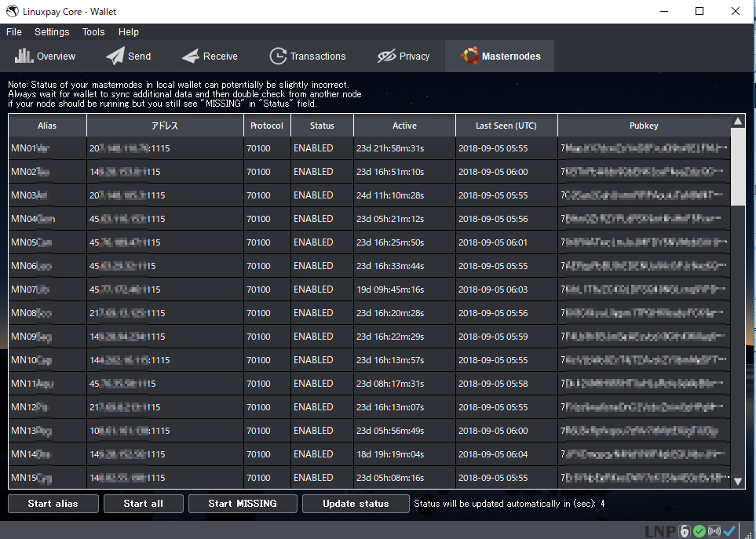756x539 pixels.
Task: Click the LNP unit display in status bar
Action: point(659,530)
